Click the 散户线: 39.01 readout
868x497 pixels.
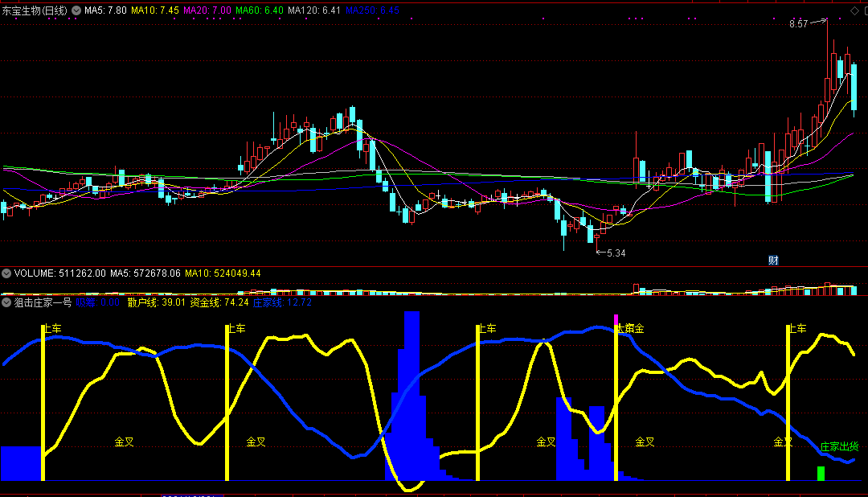pyautogui.click(x=157, y=302)
